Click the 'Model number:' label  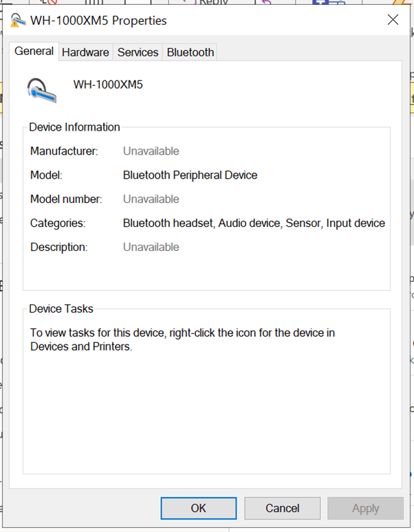pos(66,199)
